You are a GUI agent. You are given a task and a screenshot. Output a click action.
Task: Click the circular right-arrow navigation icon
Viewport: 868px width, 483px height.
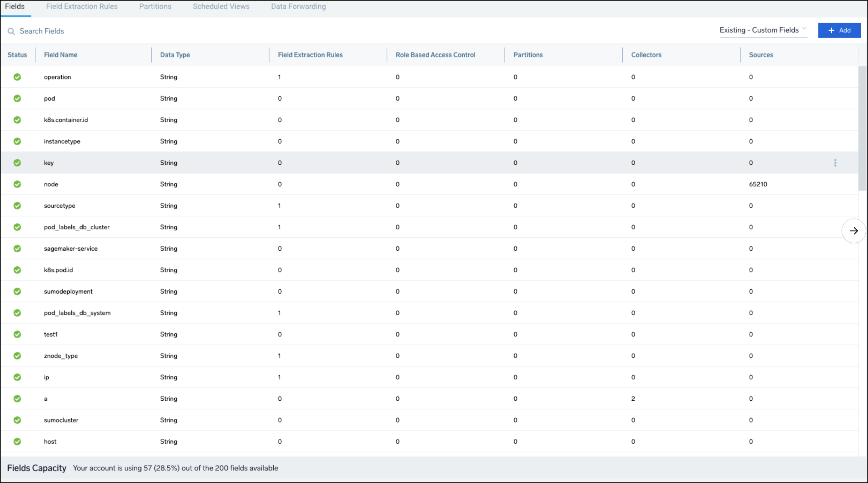(854, 231)
